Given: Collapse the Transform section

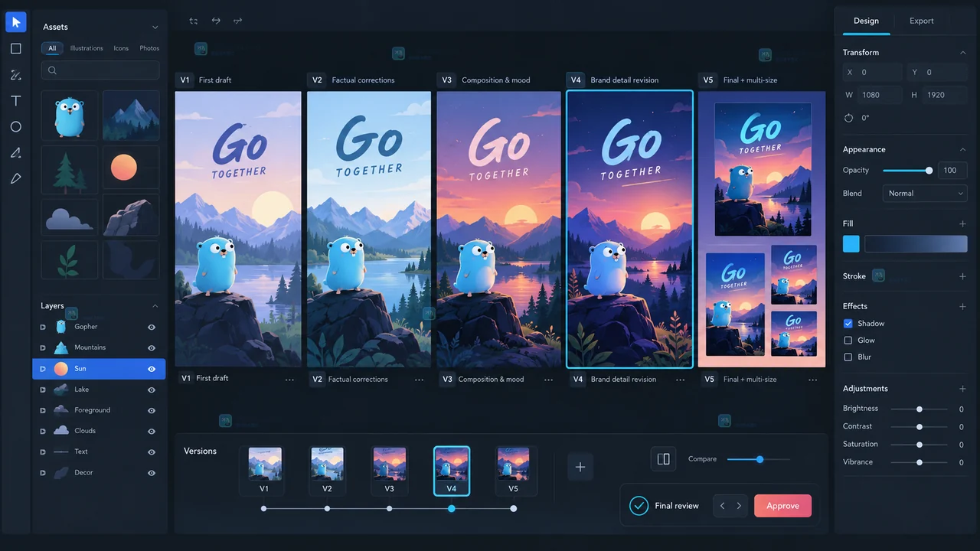Looking at the screenshot, I should [962, 53].
